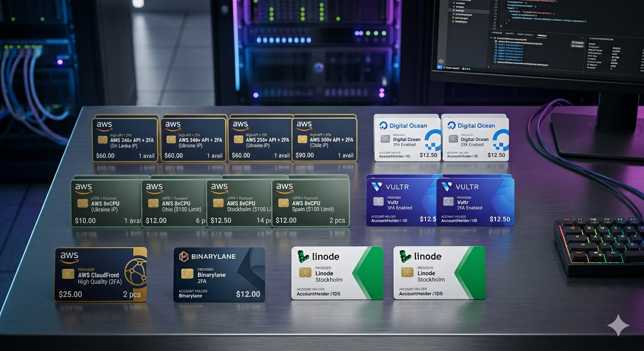Click "2 pcs" on the Spain card
644x351 pixels.
point(336,220)
